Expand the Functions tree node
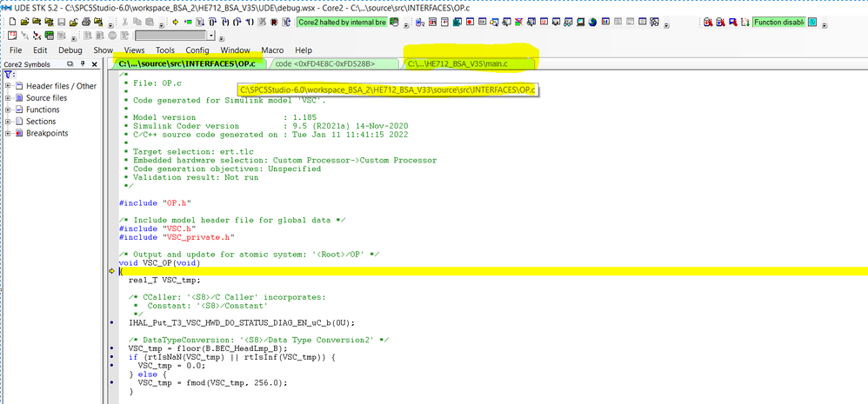 (9, 109)
